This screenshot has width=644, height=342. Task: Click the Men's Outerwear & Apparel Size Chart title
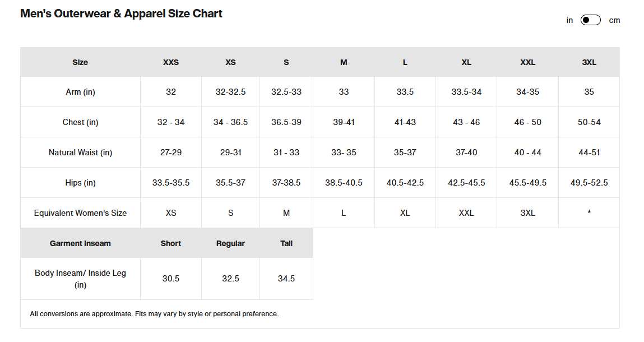pos(121,13)
